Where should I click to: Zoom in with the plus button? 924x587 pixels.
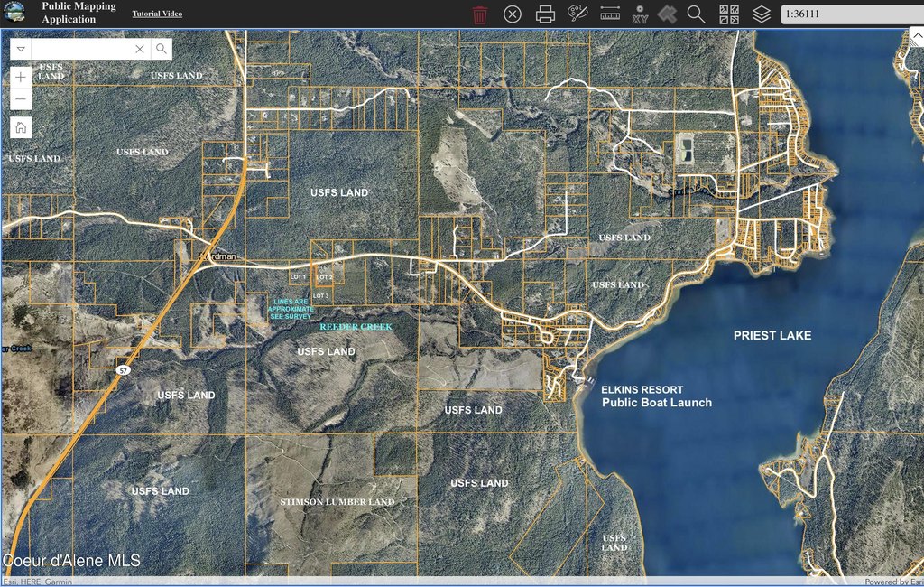click(21, 78)
